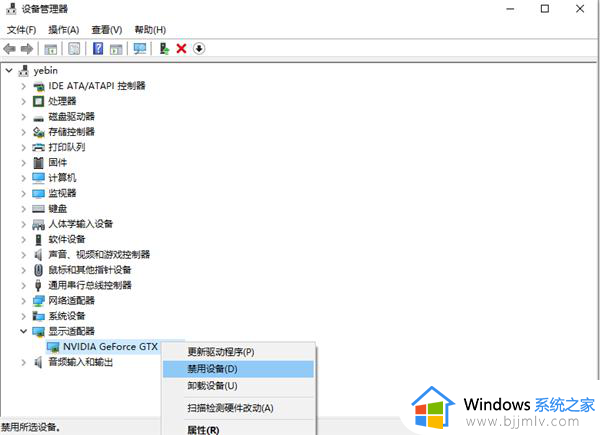Expand the 处理器 node
This screenshot has width=600, height=435.
pyautogui.click(x=24, y=101)
